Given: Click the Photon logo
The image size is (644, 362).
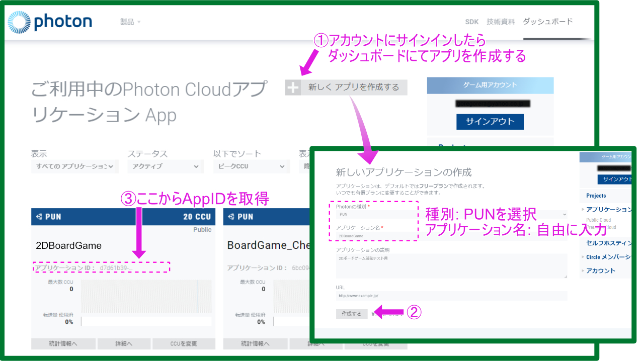Looking at the screenshot, I should pos(50,22).
